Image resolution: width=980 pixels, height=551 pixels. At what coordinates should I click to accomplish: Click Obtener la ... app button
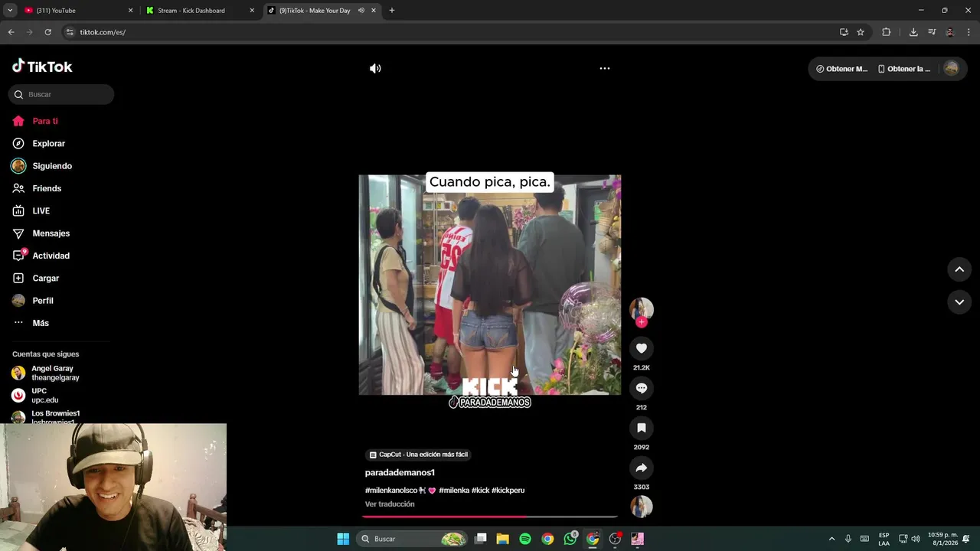904,69
